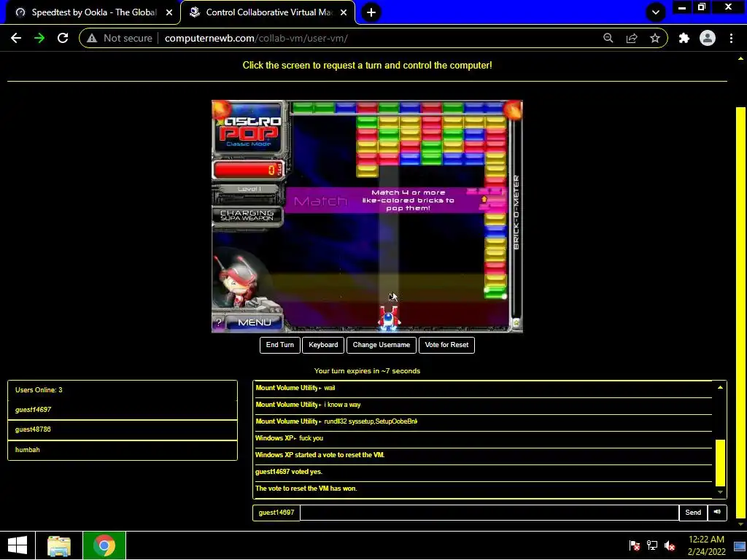This screenshot has height=560, width=747.
Task: Open the Windows Start button
Action: click(18, 545)
